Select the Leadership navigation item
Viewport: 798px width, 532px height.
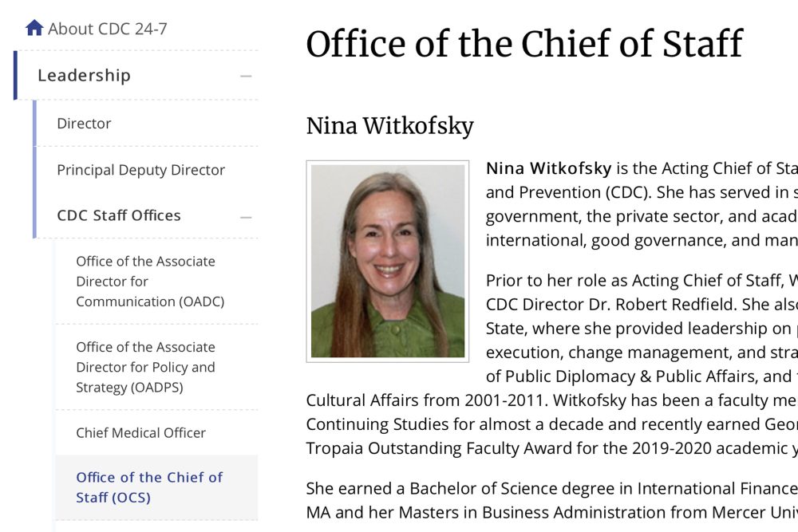click(x=84, y=76)
